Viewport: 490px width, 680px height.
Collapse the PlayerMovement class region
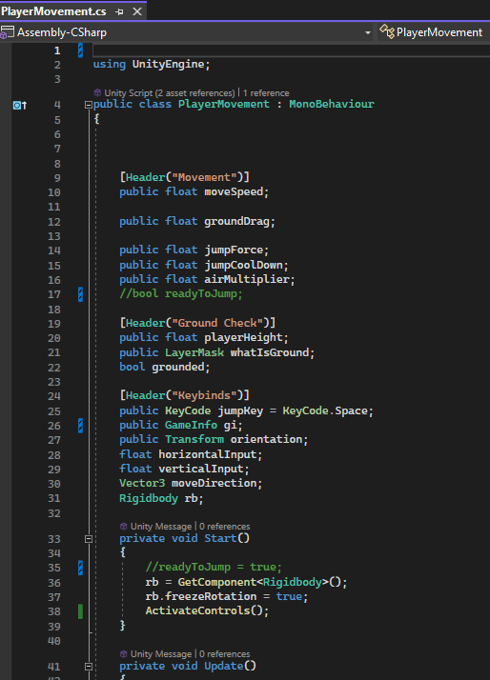coord(88,105)
